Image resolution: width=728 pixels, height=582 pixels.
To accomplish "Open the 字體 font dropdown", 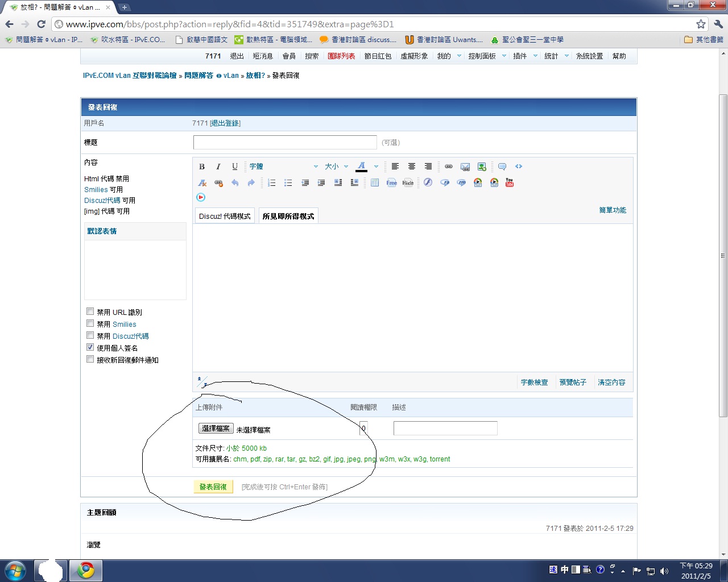I will [x=284, y=167].
